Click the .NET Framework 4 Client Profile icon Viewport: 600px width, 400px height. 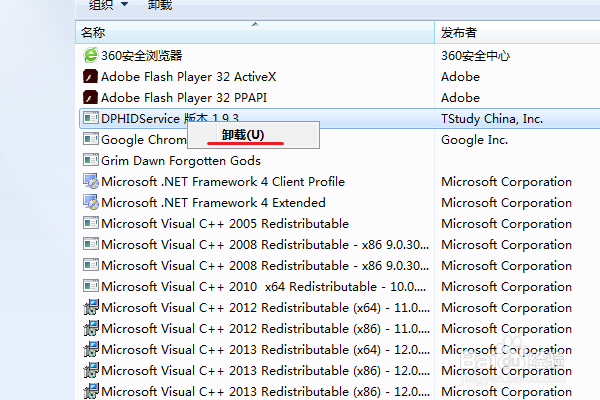[x=91, y=181]
